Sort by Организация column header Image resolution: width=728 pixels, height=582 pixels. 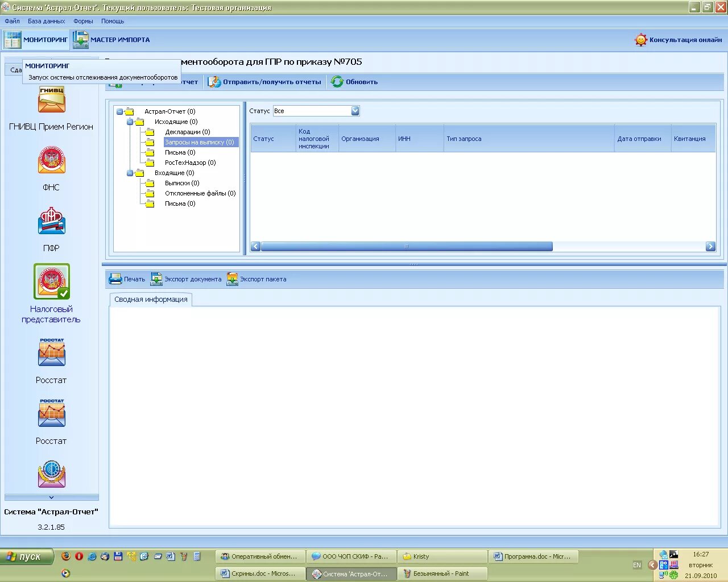(x=367, y=139)
